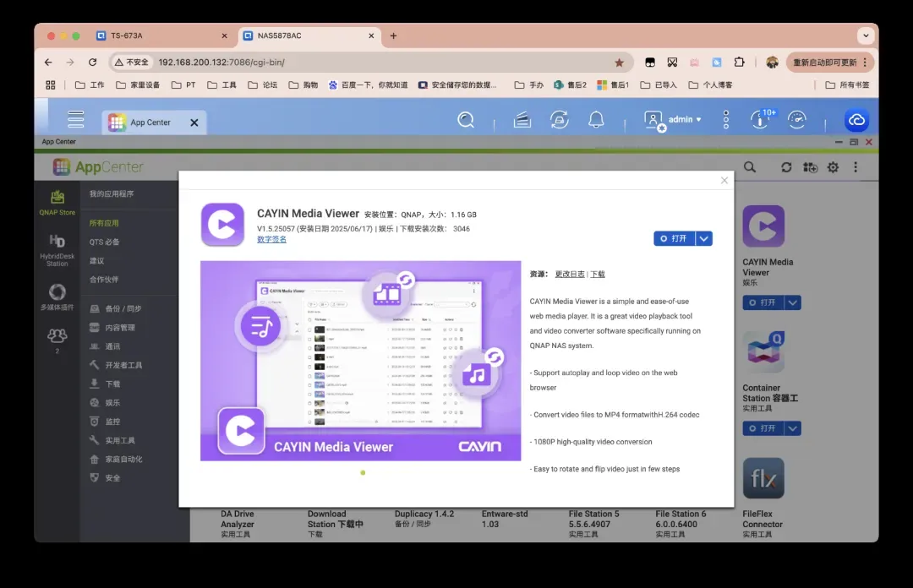Select HybridDesk Station in the sidebar
Image resolution: width=913 pixels, height=588 pixels.
[x=57, y=250]
